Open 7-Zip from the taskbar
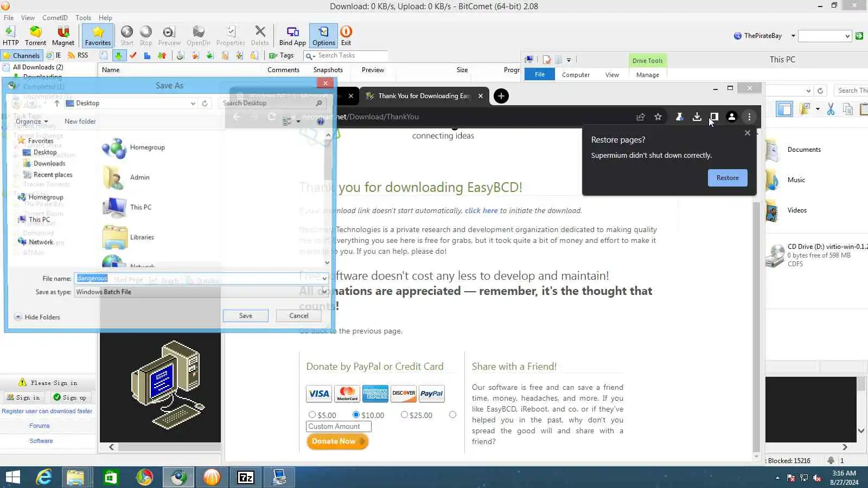Image resolution: width=868 pixels, height=488 pixels. coord(246,477)
